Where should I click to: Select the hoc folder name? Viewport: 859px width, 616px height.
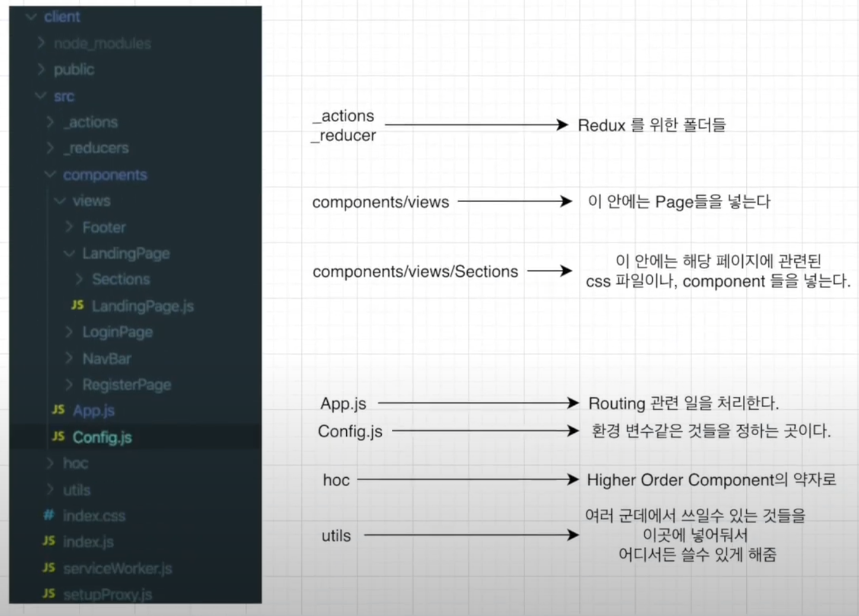(x=75, y=463)
